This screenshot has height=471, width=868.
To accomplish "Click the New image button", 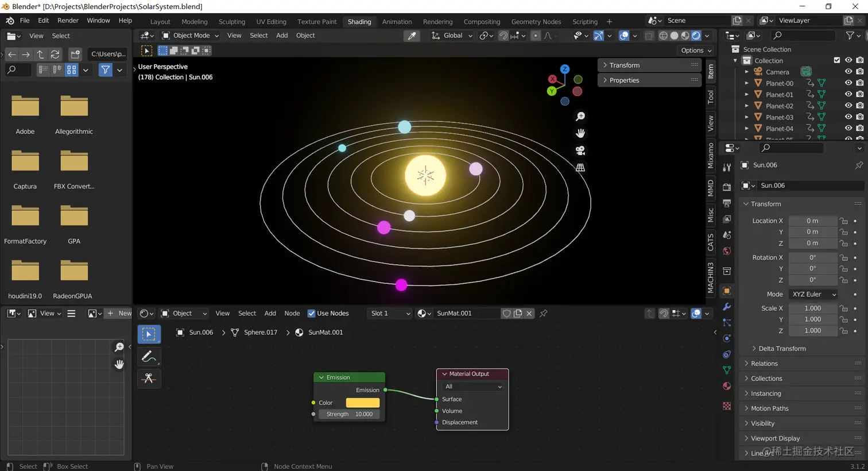I will (119, 314).
